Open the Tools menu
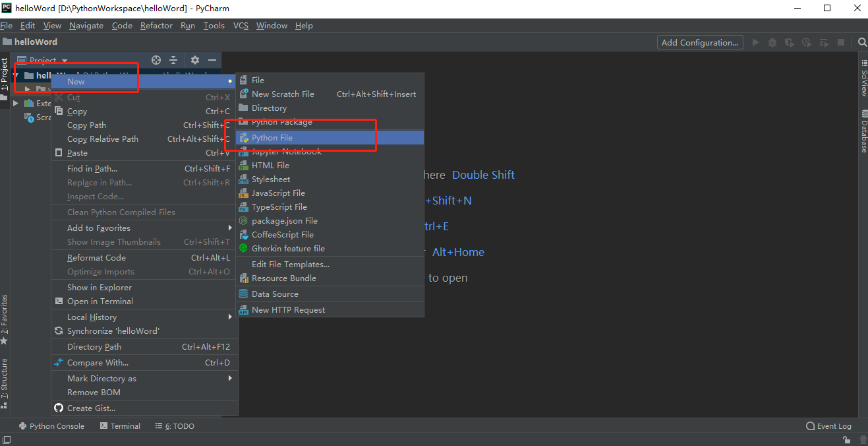The height and width of the screenshot is (446, 868). point(214,25)
